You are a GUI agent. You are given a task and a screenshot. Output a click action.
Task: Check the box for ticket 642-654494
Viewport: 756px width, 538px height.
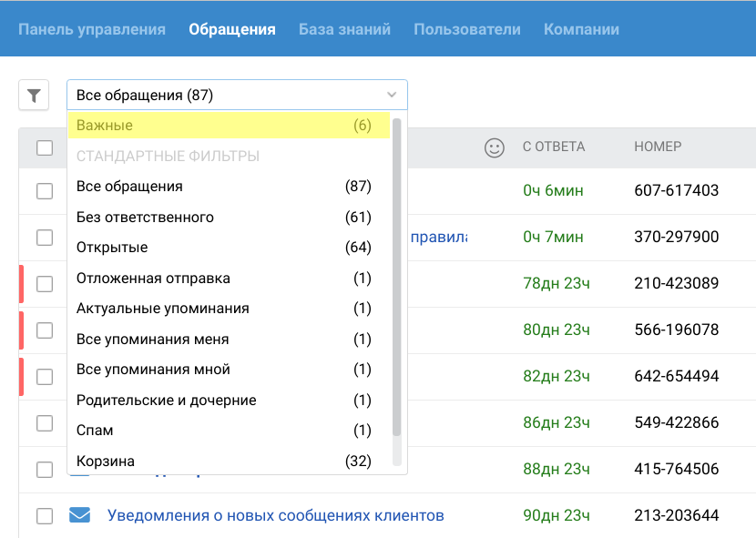[45, 377]
